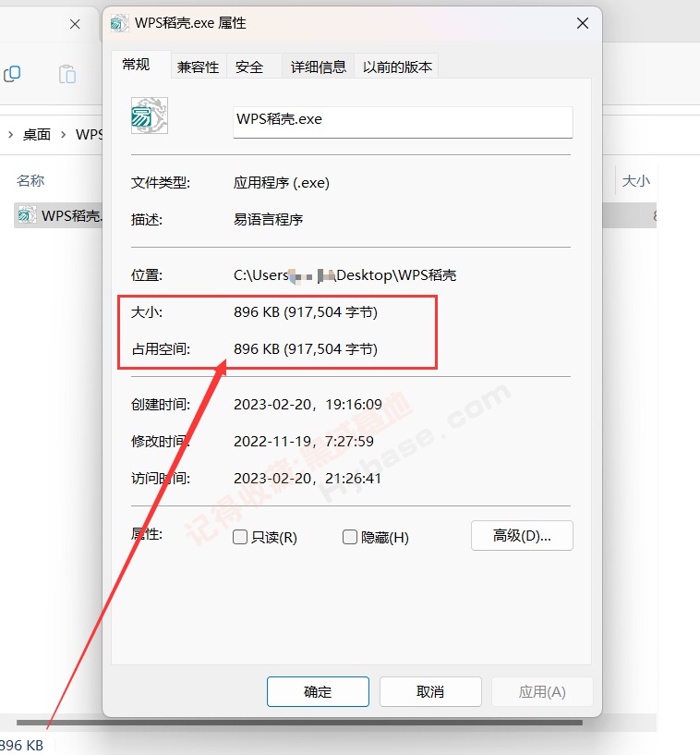Click the 应用程序 (.exe) file type value
Image resolution: width=700 pixels, height=755 pixels.
282,183
